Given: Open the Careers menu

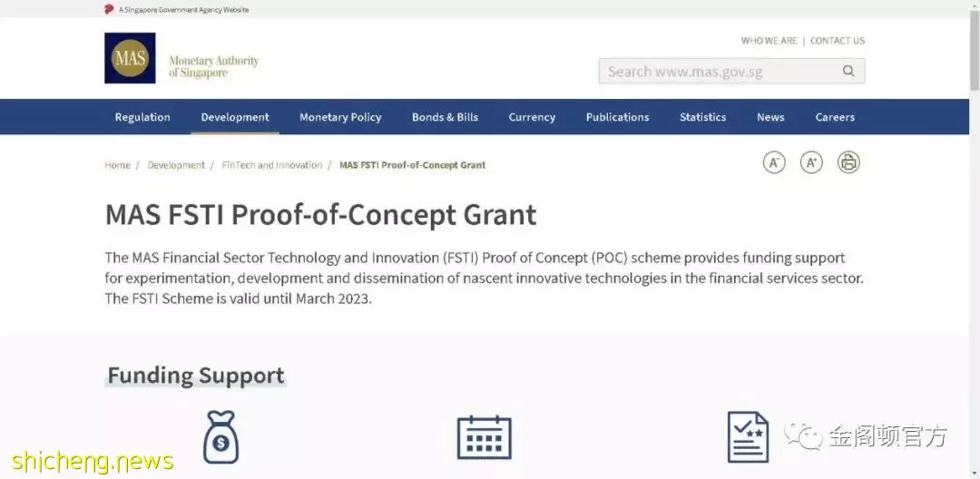Looking at the screenshot, I should tap(835, 117).
